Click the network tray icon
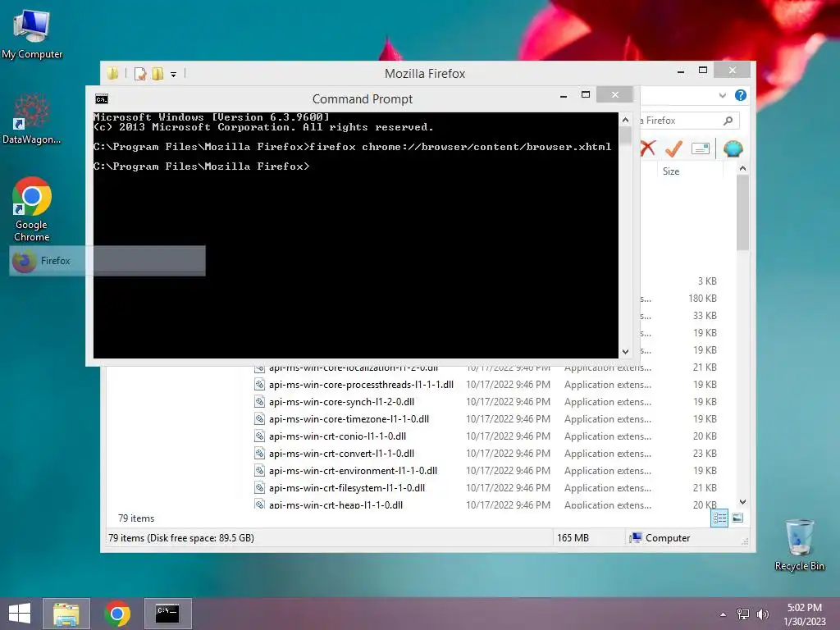 click(x=742, y=614)
